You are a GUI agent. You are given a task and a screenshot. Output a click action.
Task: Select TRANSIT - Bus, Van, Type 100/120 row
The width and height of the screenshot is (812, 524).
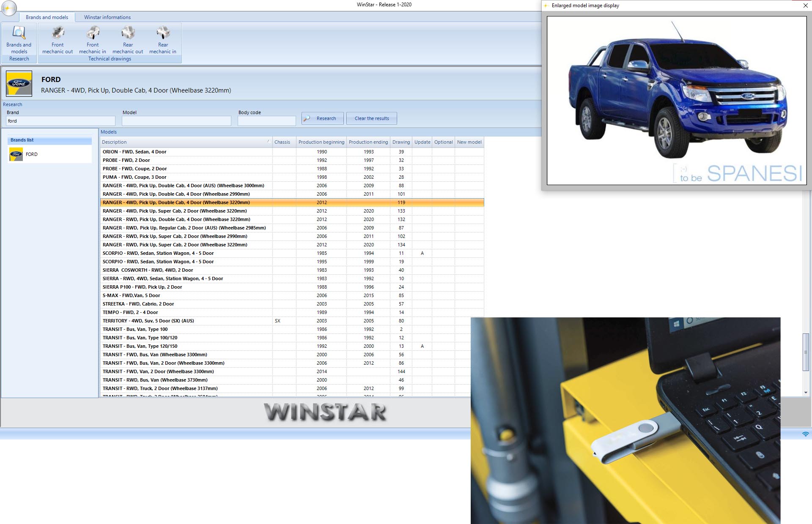285,338
